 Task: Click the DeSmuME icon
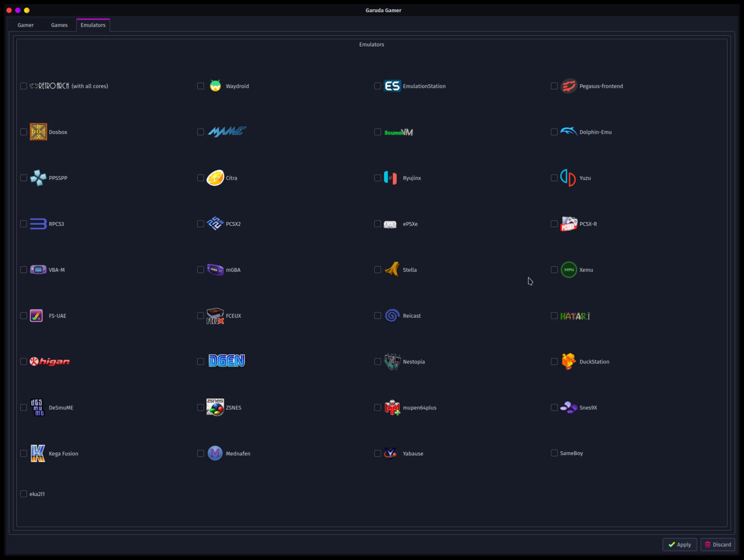(x=37, y=408)
